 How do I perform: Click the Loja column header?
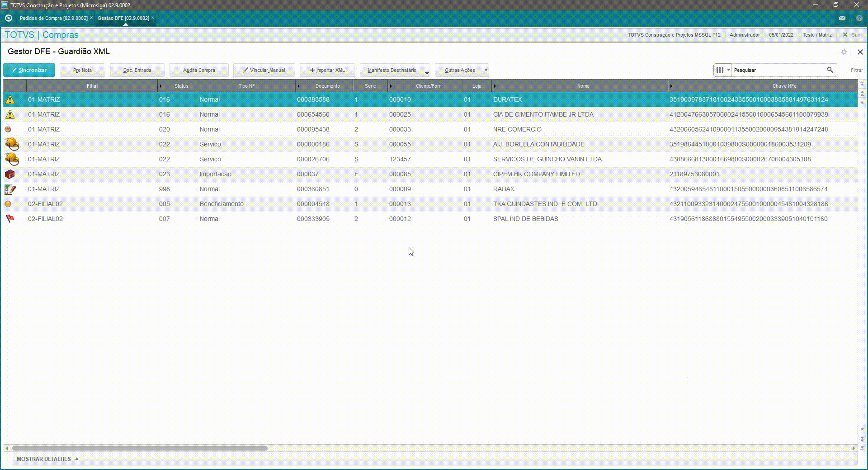[477, 86]
